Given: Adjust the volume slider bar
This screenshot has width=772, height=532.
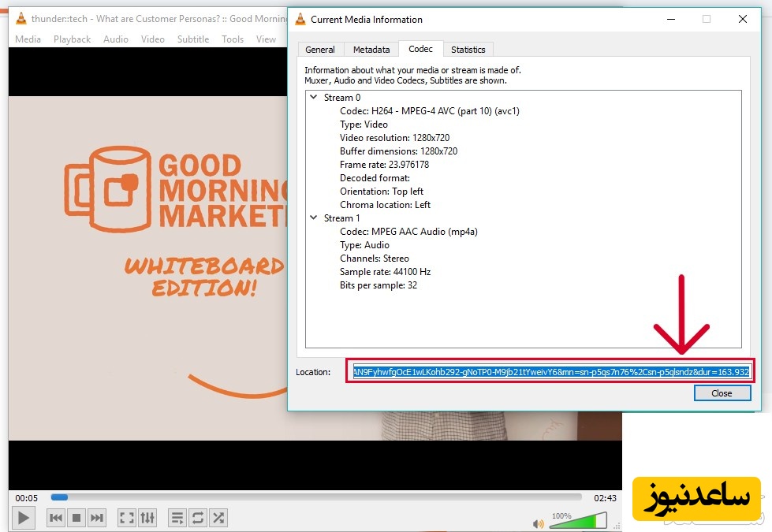Looking at the screenshot, I should point(580,521).
